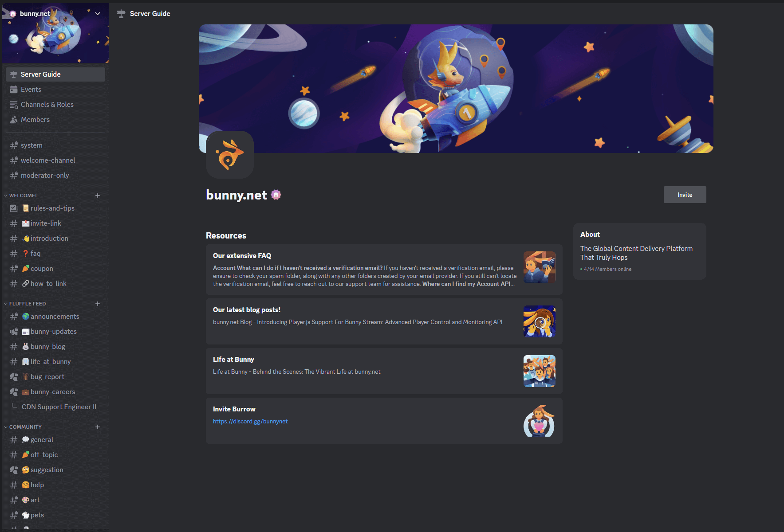784x532 pixels.
Task: Click the bunny.net community badge icon
Action: point(276,195)
